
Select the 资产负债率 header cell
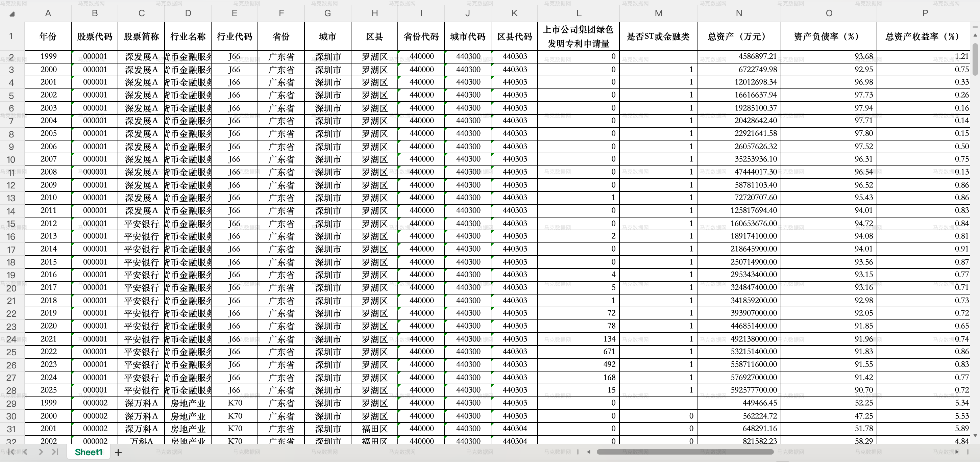tap(829, 36)
